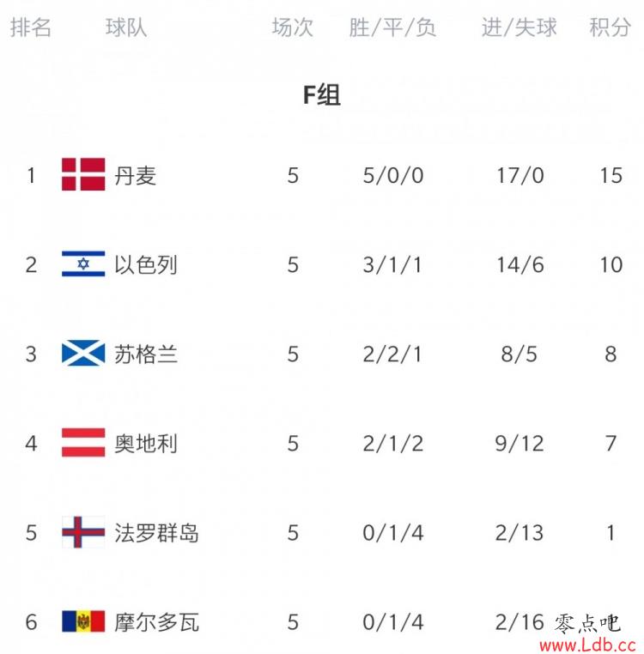Image resolution: width=644 pixels, height=654 pixels.
Task: Click the Faroe Islands flag icon
Action: point(83,532)
